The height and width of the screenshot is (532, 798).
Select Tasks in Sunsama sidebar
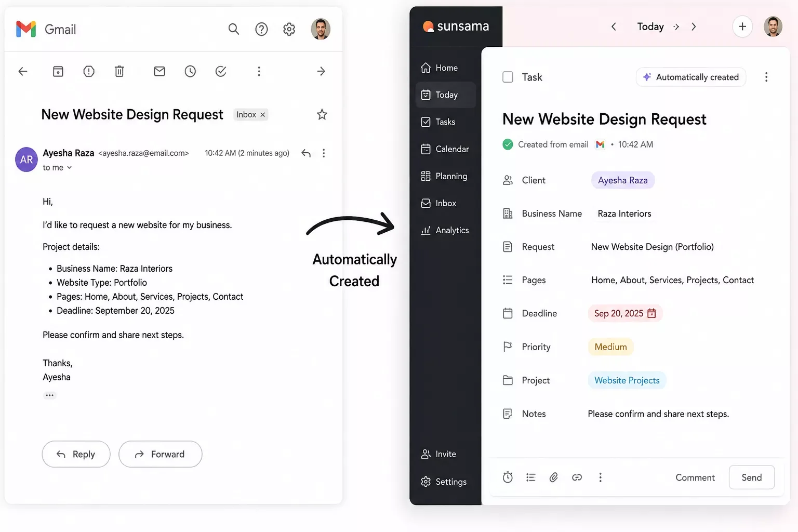coord(446,122)
